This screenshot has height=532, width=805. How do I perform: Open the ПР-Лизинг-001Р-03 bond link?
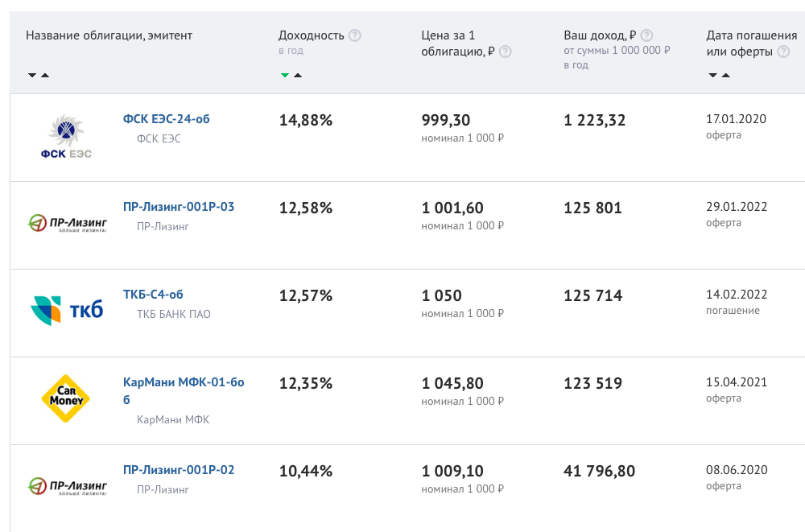179,206
